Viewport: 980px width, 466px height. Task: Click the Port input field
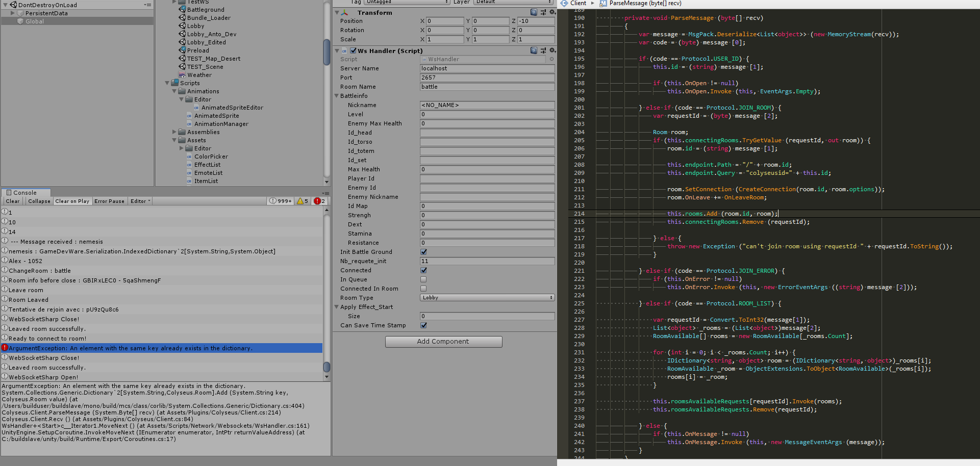coord(487,77)
